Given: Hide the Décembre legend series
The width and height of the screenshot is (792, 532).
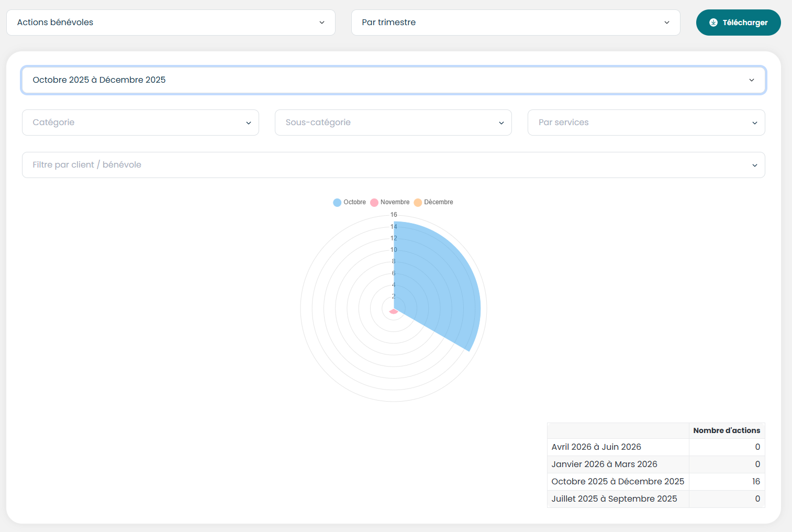Looking at the screenshot, I should [x=438, y=202].
